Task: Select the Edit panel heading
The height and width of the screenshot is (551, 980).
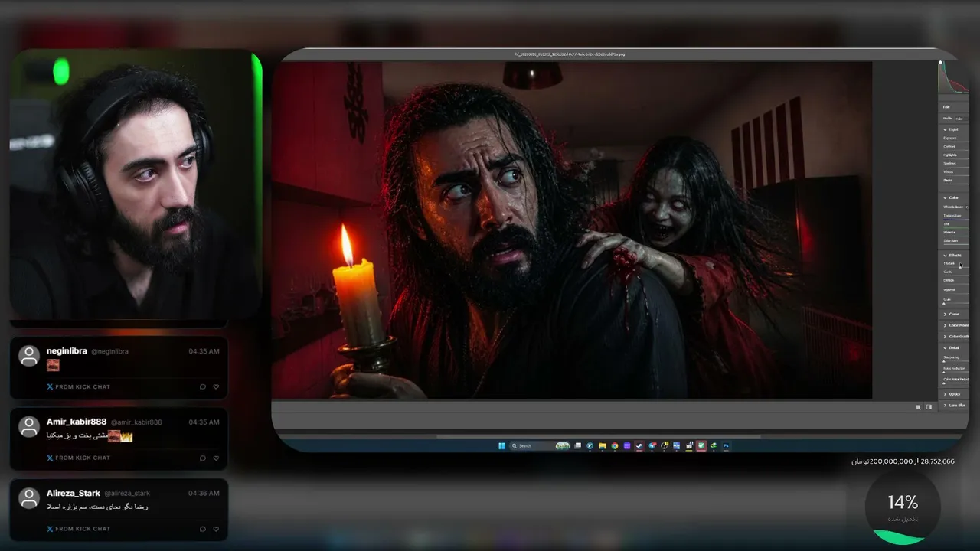Action: click(946, 106)
